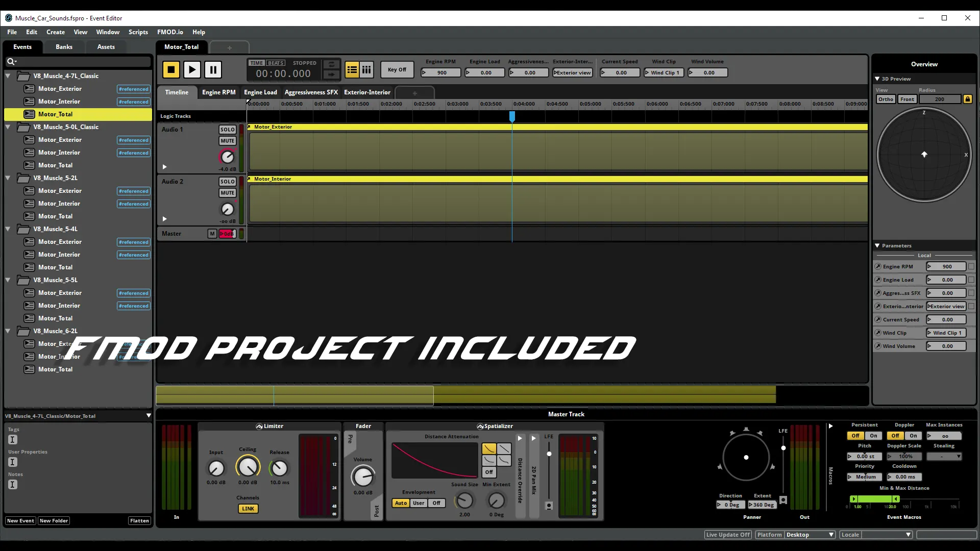Click the Flatten button
The height and width of the screenshot is (551, 980).
coord(139,521)
